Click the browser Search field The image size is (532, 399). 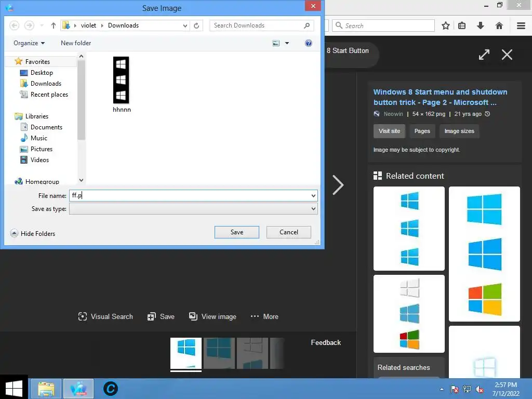(x=383, y=25)
